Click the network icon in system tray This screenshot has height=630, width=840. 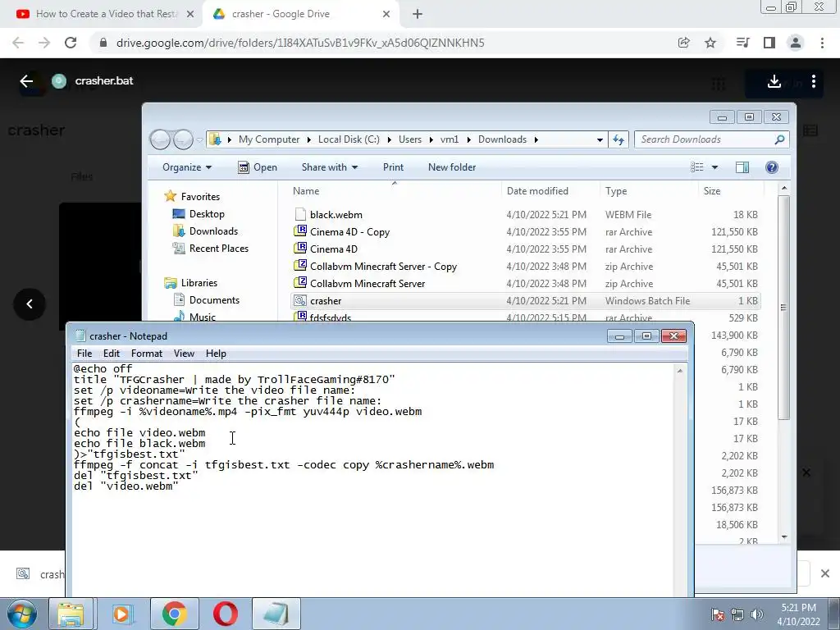[737, 614]
